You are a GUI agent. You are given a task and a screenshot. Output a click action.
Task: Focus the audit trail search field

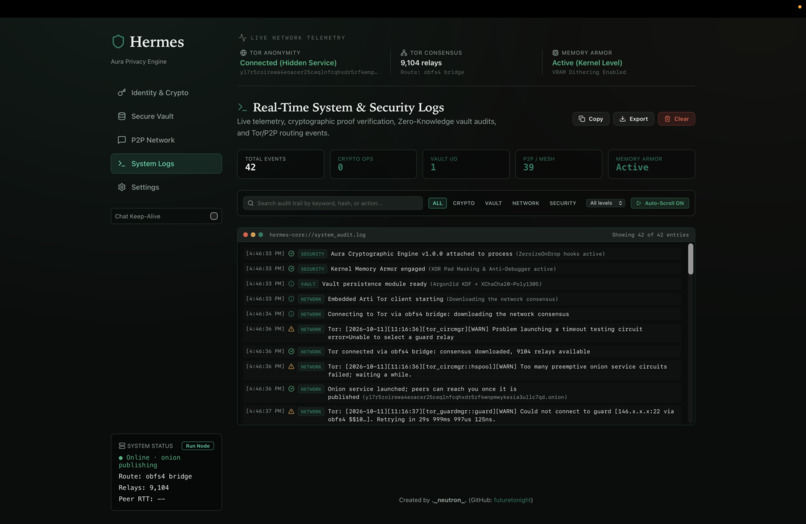(333, 203)
